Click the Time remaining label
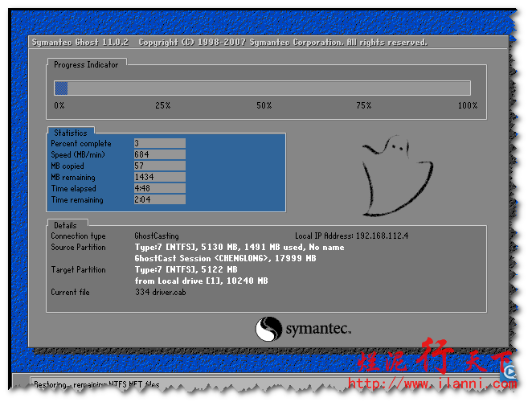 click(77, 200)
